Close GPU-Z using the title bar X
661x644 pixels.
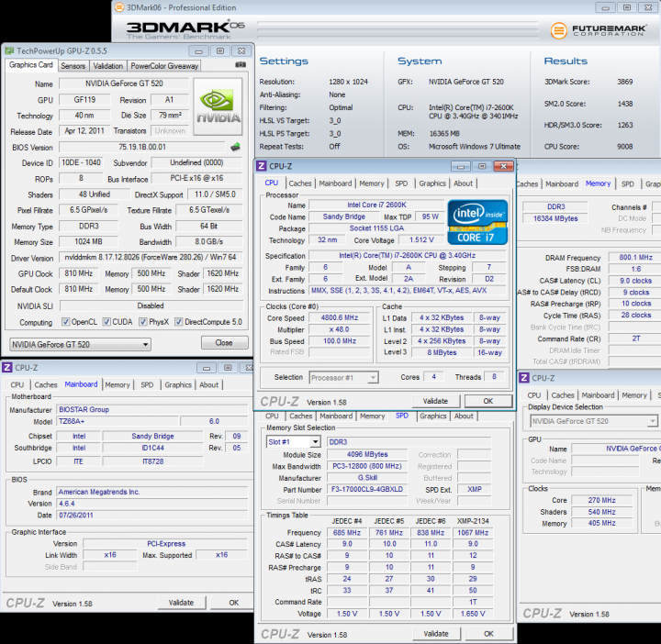pyautogui.click(x=241, y=51)
